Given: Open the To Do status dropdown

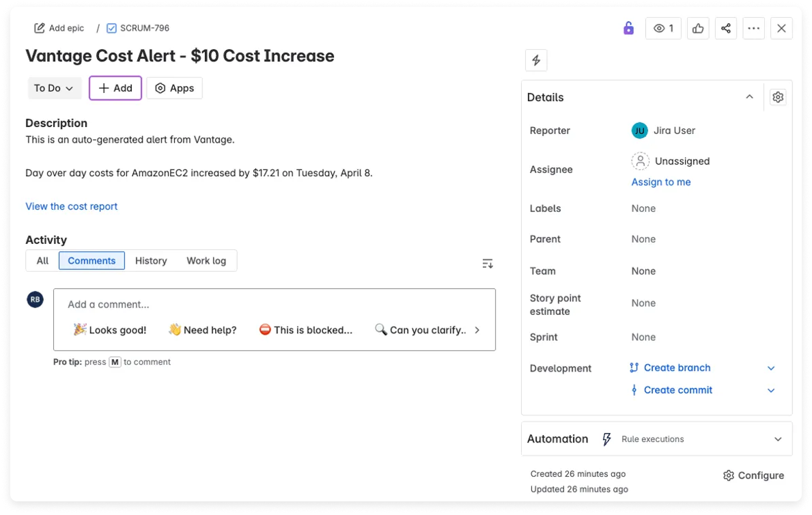Looking at the screenshot, I should click(54, 88).
